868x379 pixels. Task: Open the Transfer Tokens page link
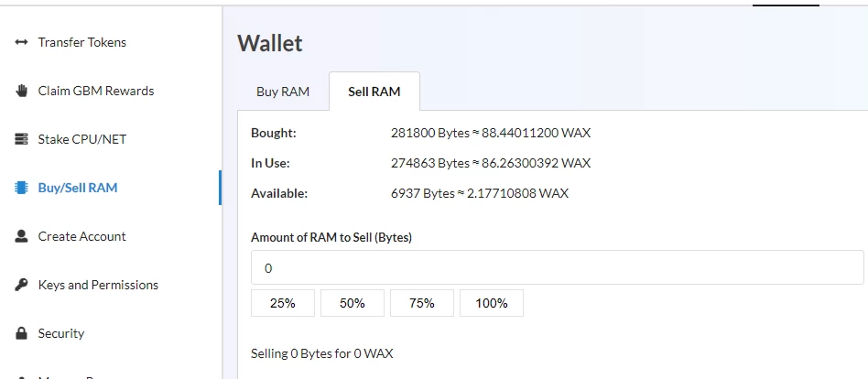(81, 43)
